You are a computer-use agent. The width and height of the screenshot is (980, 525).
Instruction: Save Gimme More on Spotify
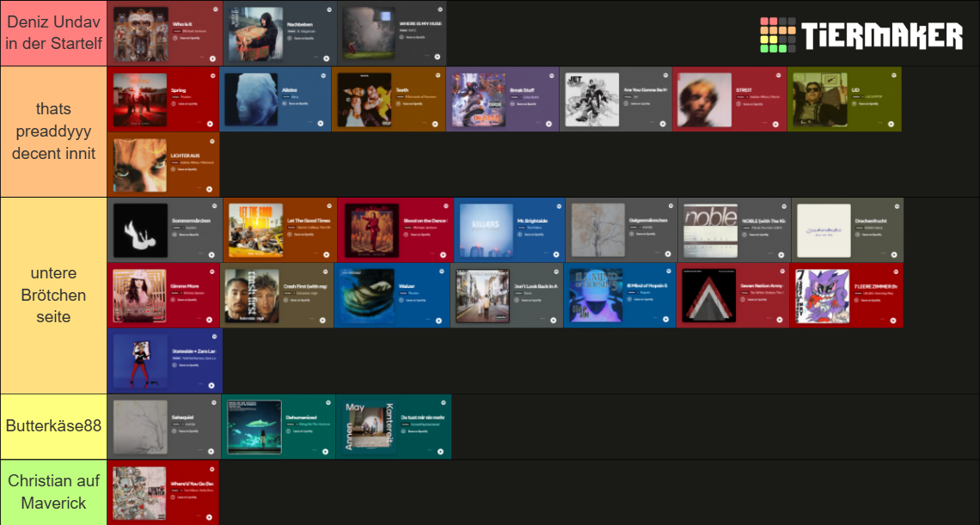[184, 300]
